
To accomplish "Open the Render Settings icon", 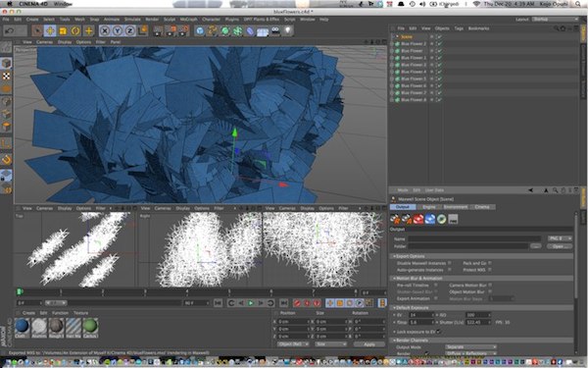I will coord(184,30).
